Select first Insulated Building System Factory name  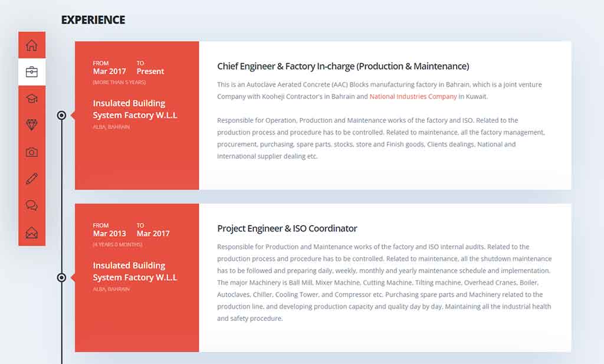pos(135,109)
